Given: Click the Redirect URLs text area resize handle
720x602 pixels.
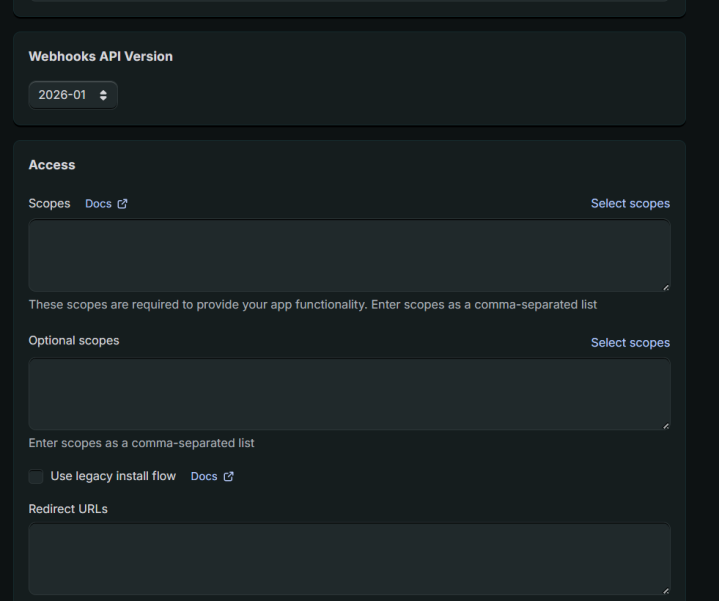Looking at the screenshot, I should pos(665,590).
